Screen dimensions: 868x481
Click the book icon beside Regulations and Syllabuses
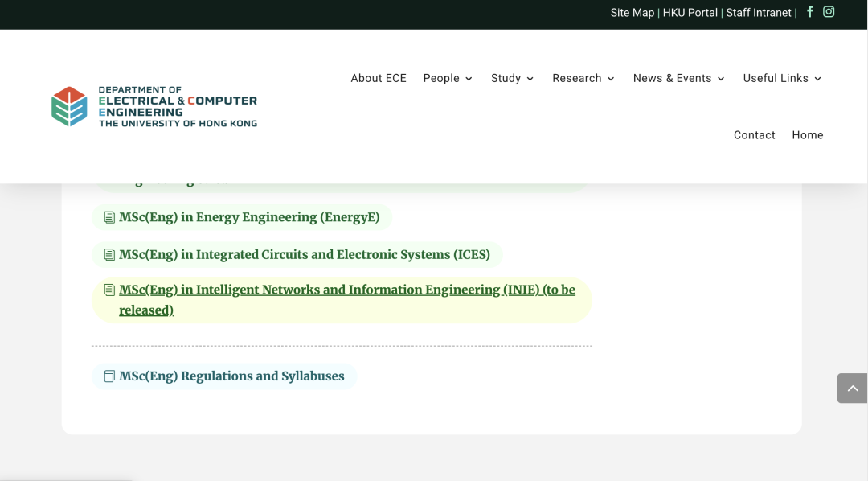point(109,376)
